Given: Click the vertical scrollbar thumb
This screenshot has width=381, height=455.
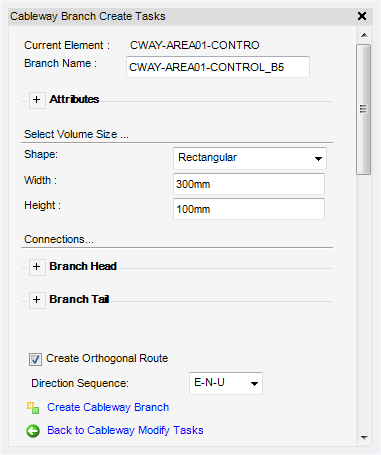Looking at the screenshot, I should pyautogui.click(x=363, y=109).
